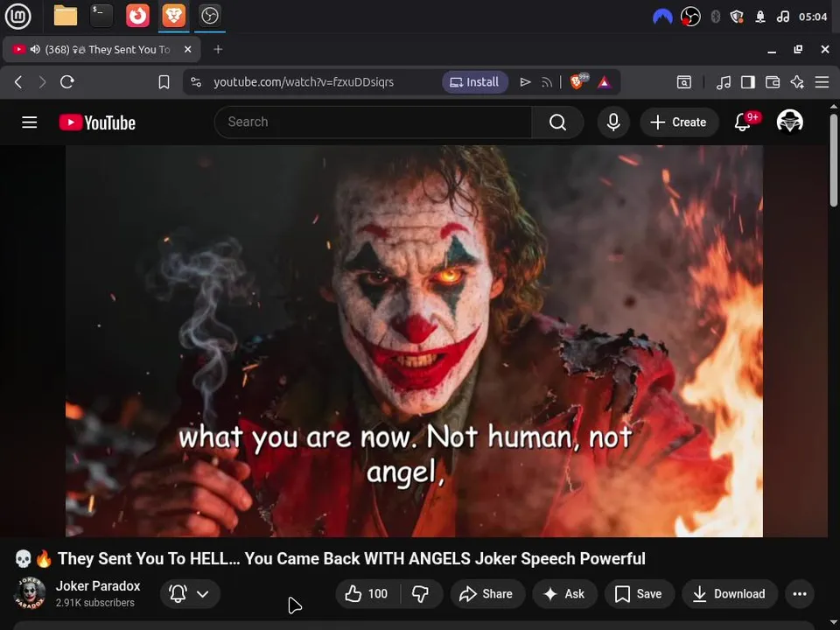This screenshot has height=630, width=840.
Task: Click the Create button
Action: click(679, 122)
